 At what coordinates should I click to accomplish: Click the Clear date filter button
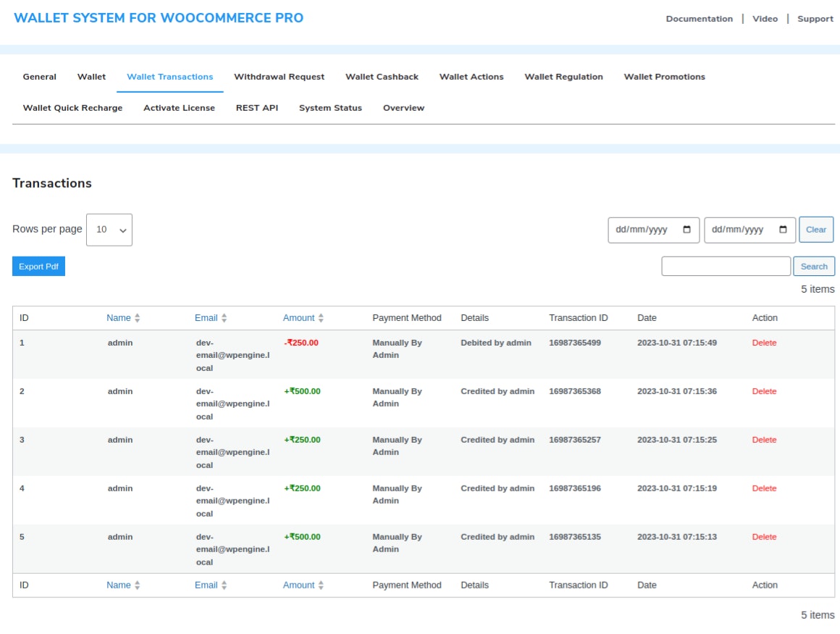816,230
